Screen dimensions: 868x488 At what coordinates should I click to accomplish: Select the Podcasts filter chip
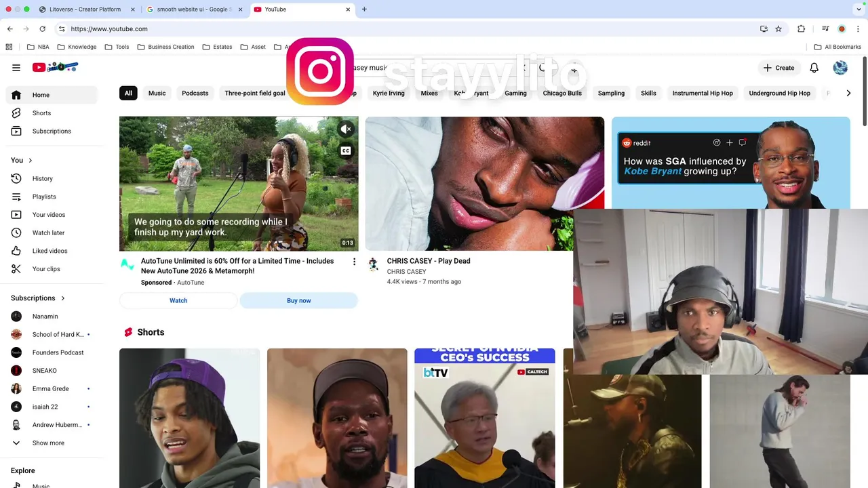point(195,93)
